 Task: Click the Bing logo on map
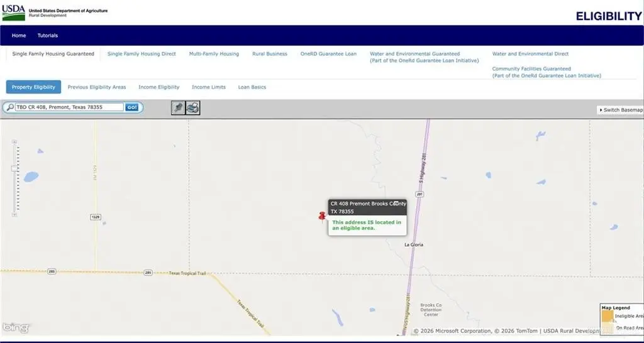click(x=15, y=327)
